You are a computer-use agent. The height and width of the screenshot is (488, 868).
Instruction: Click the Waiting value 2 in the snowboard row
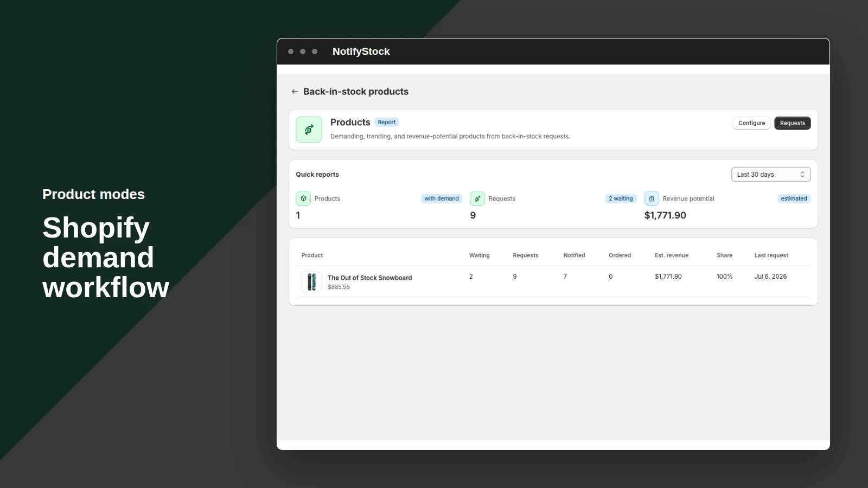471,277
